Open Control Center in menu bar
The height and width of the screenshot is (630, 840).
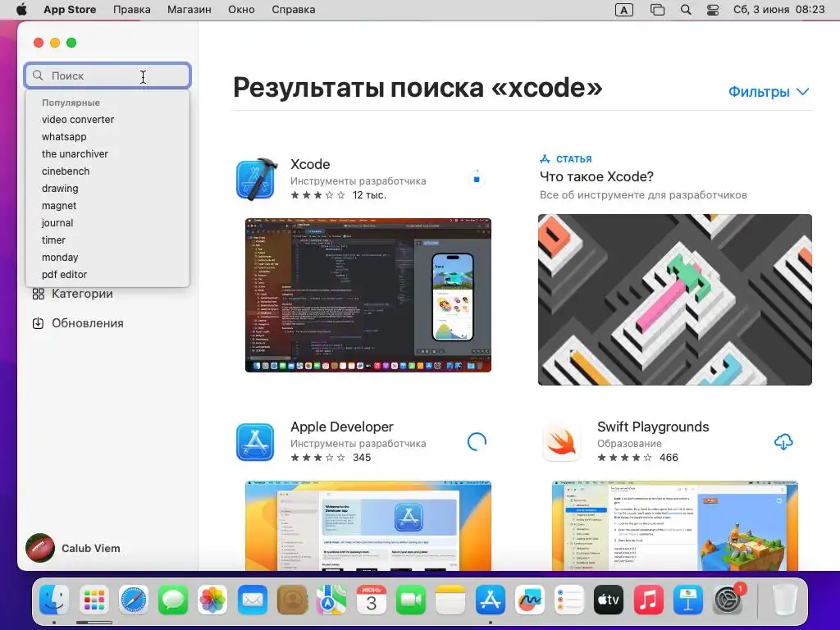tap(713, 10)
